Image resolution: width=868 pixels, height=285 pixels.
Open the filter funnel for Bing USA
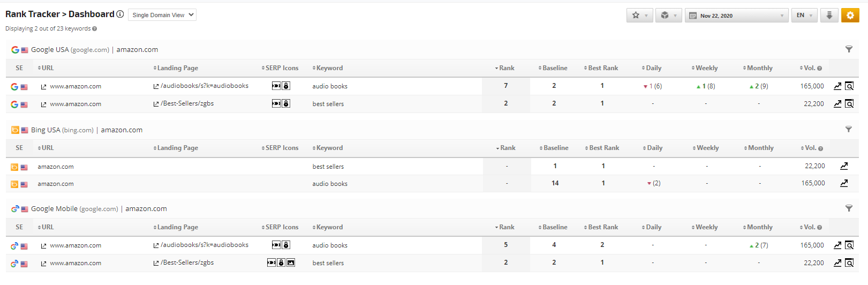(848, 129)
